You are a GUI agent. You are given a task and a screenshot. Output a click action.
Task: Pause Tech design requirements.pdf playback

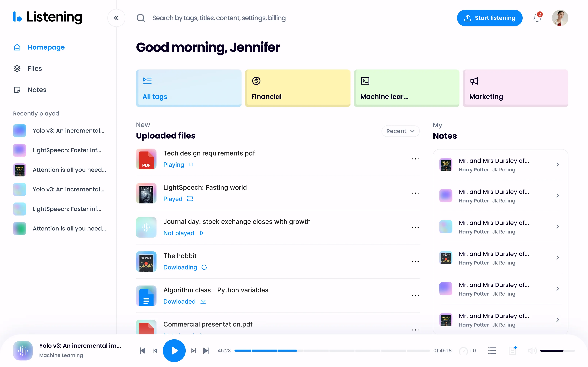(x=191, y=165)
